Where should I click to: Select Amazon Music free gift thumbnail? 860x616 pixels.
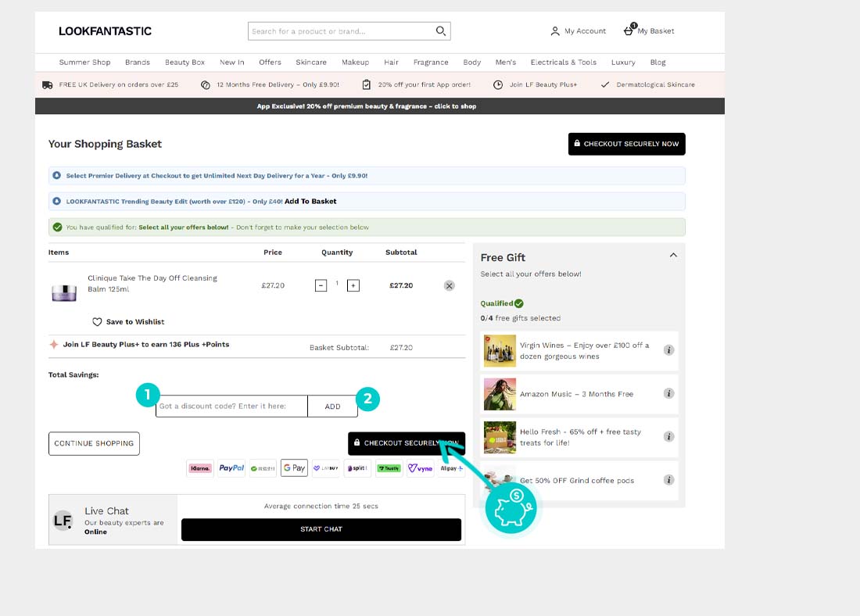(500, 394)
